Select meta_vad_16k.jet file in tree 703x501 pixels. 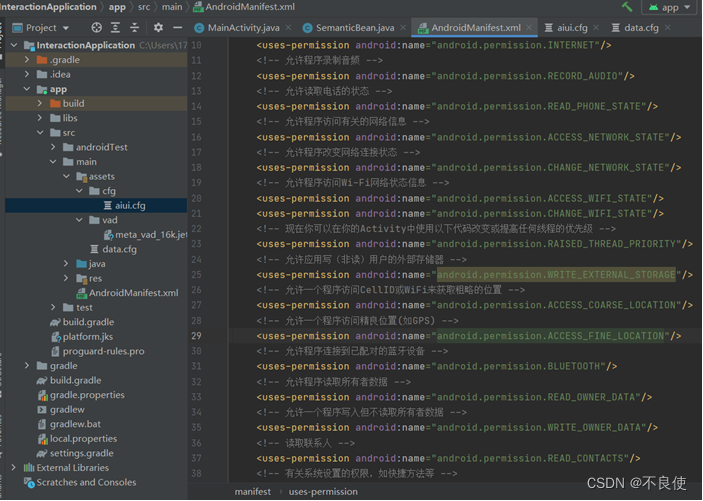point(145,235)
